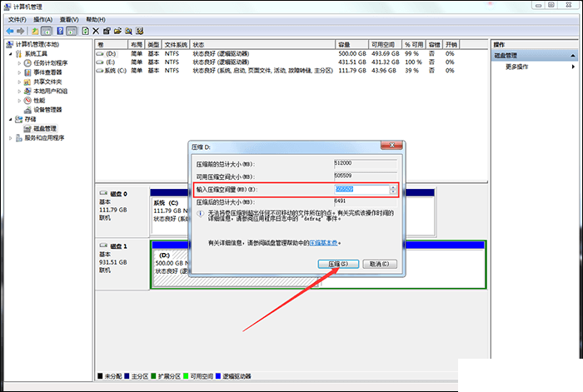Click the 任务计划程序 clock icon
Screen dimensions: 583x392
point(27,63)
